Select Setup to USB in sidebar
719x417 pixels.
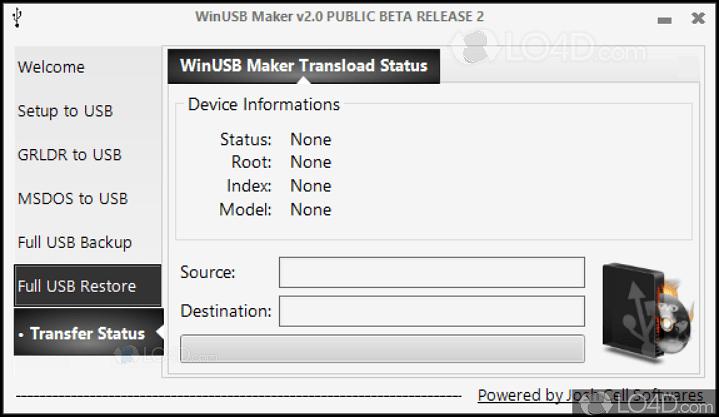tap(88, 111)
